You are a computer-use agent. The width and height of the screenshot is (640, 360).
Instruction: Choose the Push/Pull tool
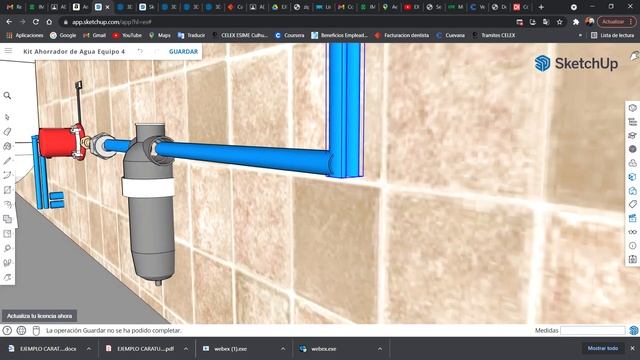[x=7, y=204]
